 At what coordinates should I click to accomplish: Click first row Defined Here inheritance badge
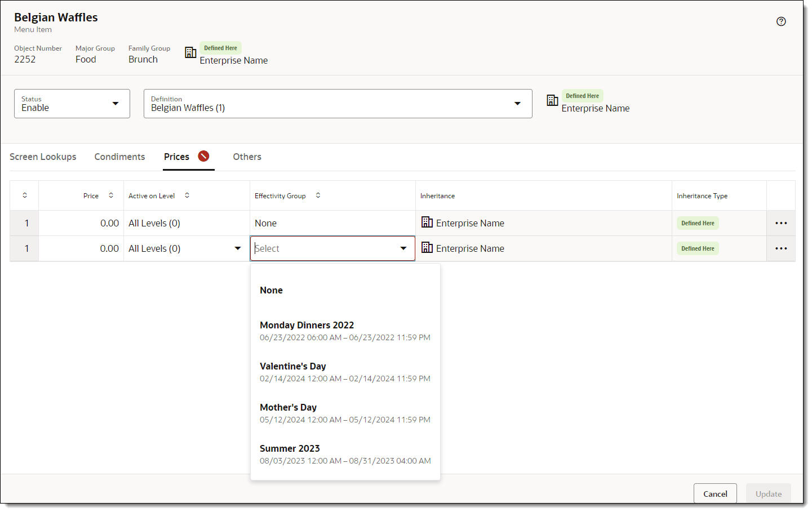[x=698, y=223]
